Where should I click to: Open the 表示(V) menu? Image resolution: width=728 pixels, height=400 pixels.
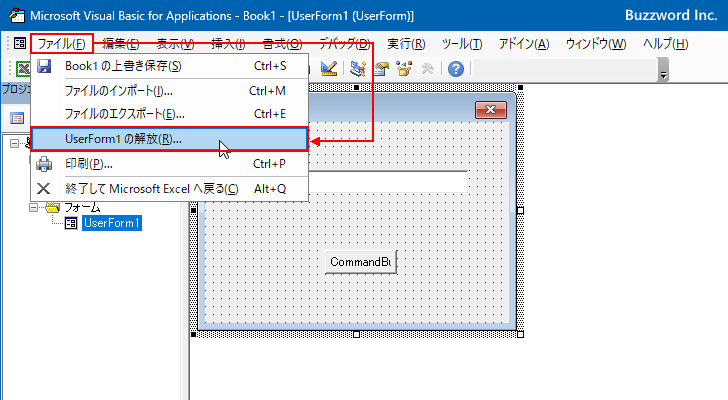click(x=175, y=44)
